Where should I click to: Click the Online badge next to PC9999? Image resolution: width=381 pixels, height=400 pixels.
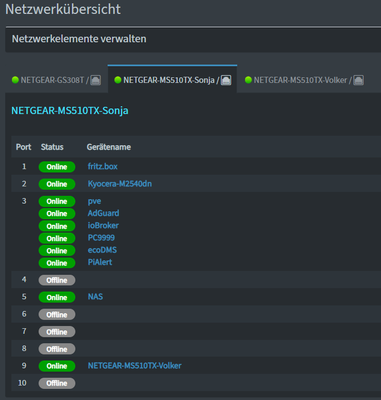tap(57, 239)
